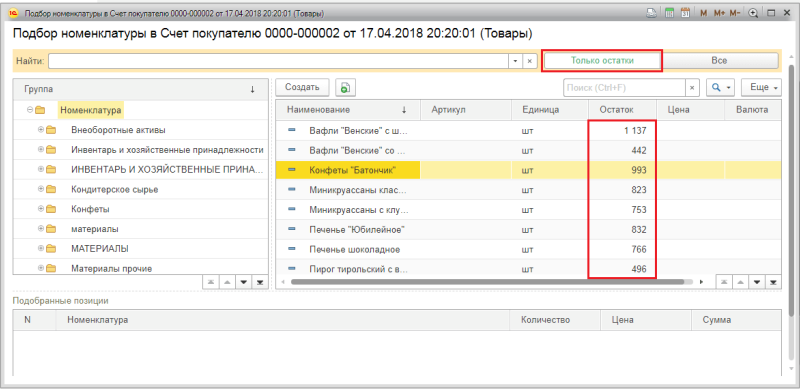Sort by Остаток column header
The width and height of the screenshot is (800, 389).
pyautogui.click(x=622, y=110)
